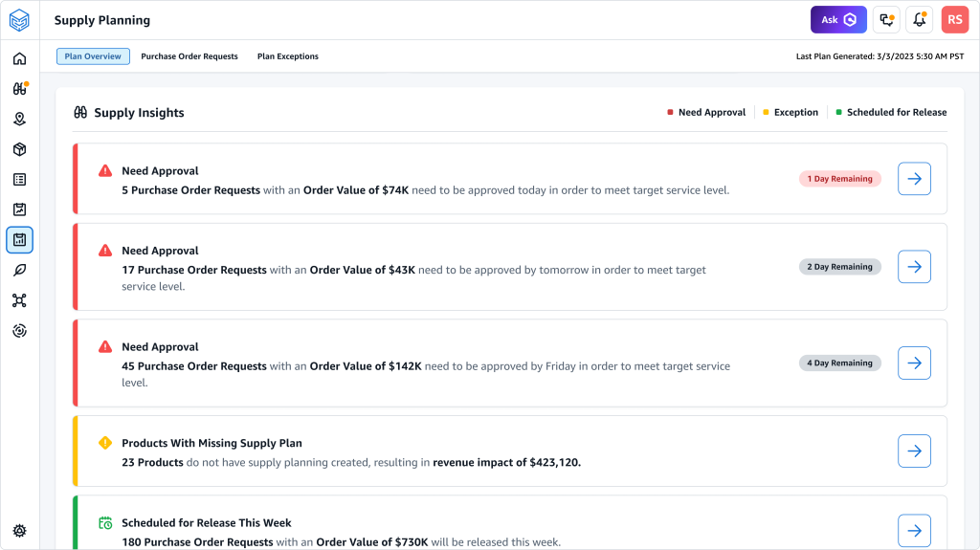Open the package box sidebar icon

(x=19, y=149)
